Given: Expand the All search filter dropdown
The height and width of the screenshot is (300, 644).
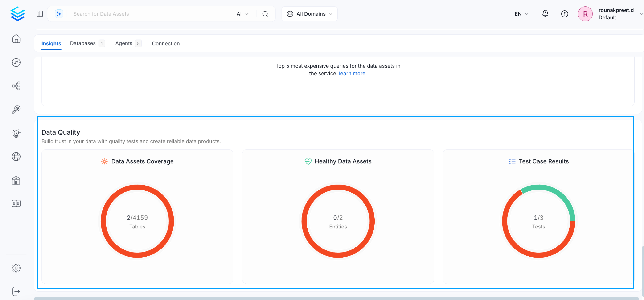Looking at the screenshot, I should 242,14.
